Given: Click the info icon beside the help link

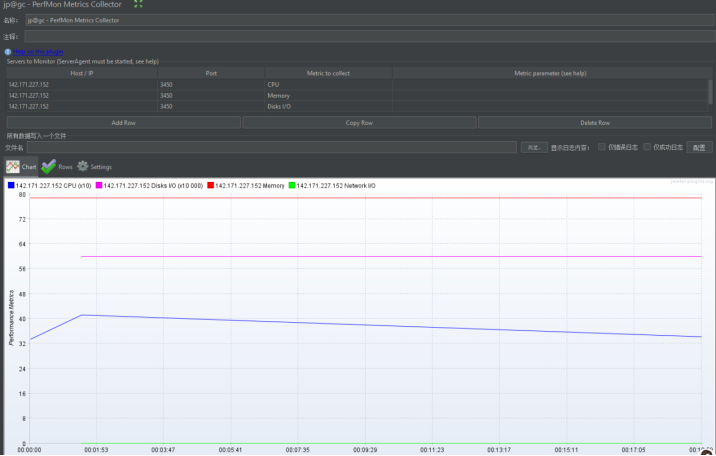Looking at the screenshot, I should pos(8,51).
